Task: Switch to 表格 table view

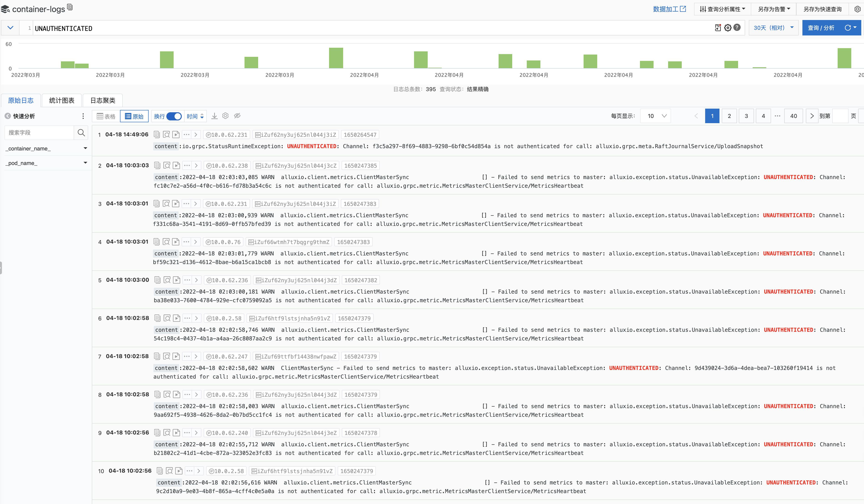Action: pos(105,116)
